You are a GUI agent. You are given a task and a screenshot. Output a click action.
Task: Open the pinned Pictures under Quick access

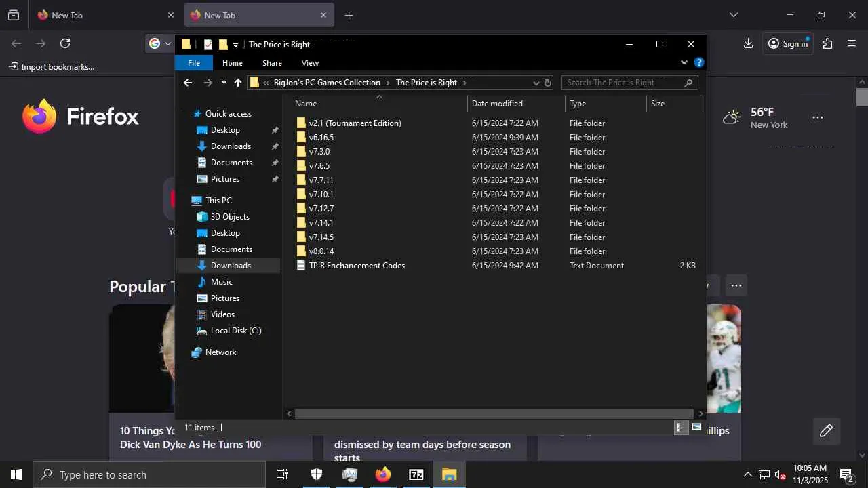tap(224, 179)
